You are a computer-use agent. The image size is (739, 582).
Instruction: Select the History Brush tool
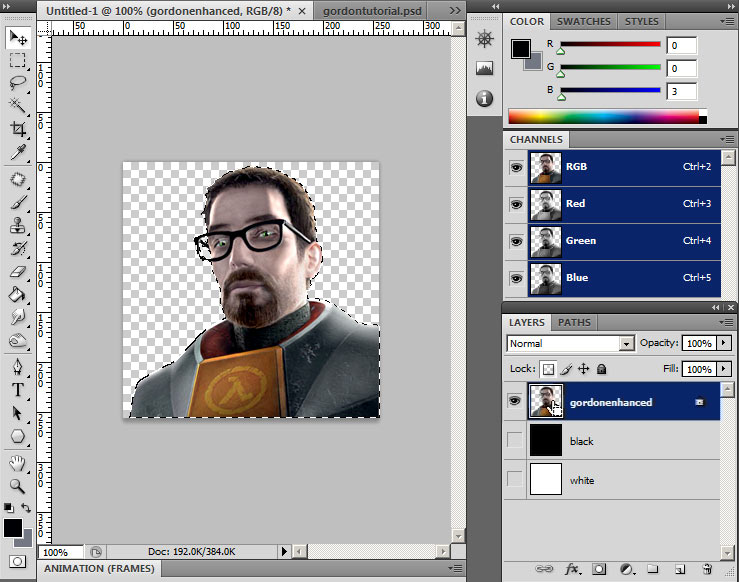pos(18,248)
